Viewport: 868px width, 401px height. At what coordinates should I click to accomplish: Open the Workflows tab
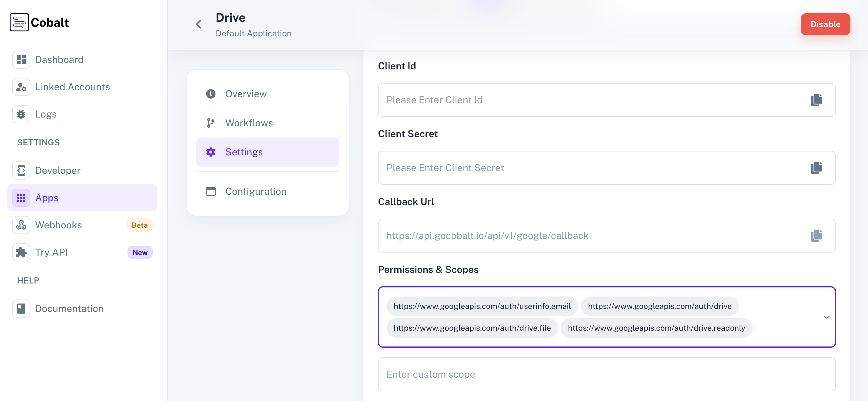tap(249, 123)
